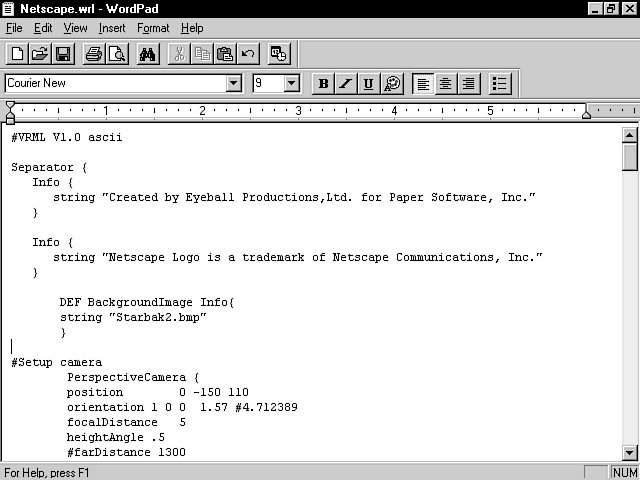This screenshot has height=480, width=640.
Task: Click the "Starbak2.bmp" string text
Action: click(x=158, y=318)
